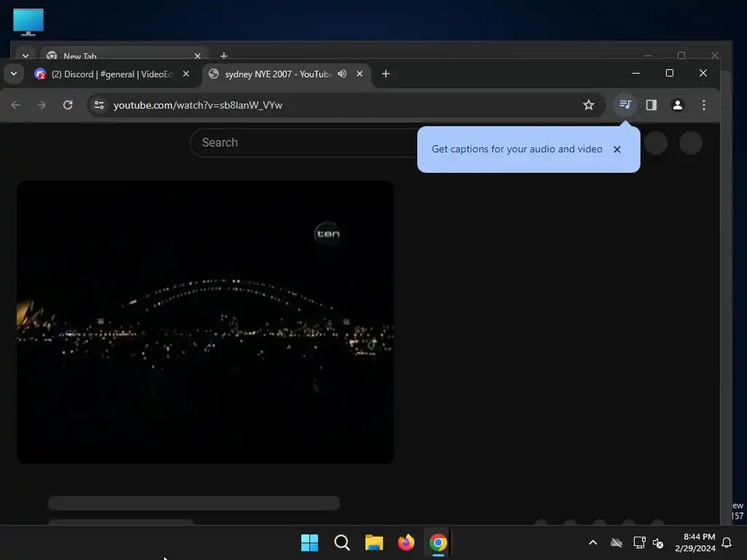Screen dimensions: 747x560
Task: Read the captions tooltip text
Action: [x=517, y=149]
